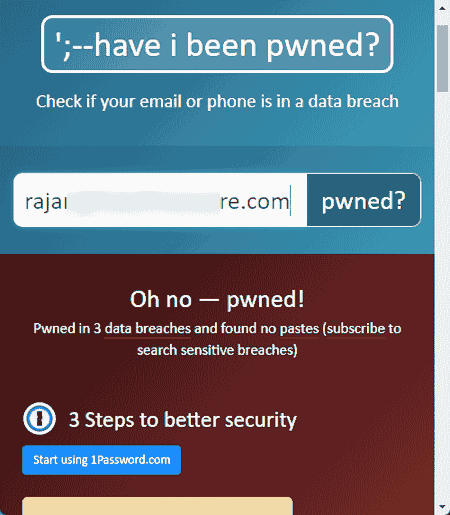The height and width of the screenshot is (515, 450).
Task: Click the beige panel below the 1Password button
Action: coord(158,506)
